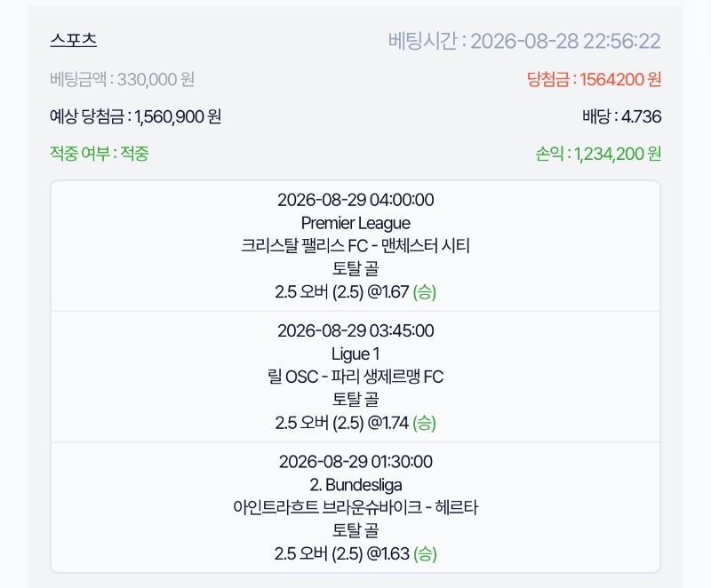Select the Premier League match date 04:00:00

[355, 200]
